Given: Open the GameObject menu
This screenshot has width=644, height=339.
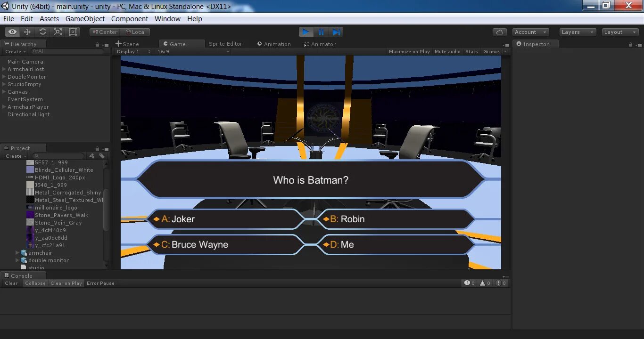Looking at the screenshot, I should pyautogui.click(x=85, y=19).
